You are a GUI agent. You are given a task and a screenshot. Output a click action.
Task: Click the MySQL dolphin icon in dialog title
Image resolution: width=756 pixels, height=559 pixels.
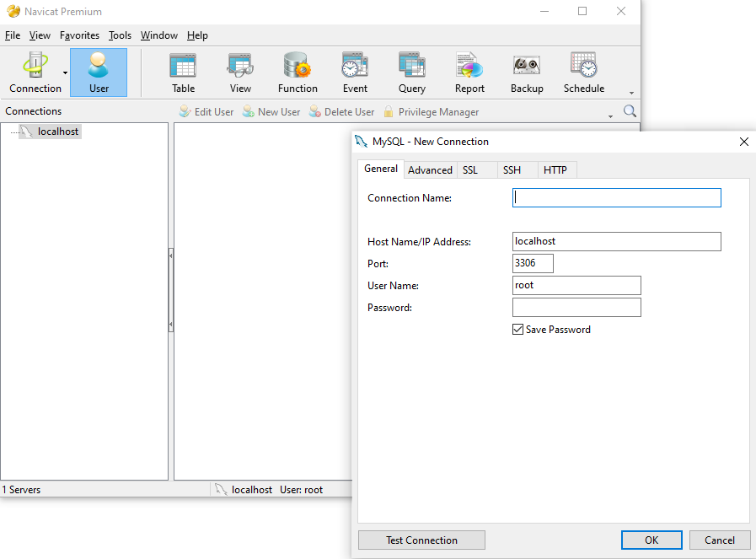pyautogui.click(x=361, y=142)
